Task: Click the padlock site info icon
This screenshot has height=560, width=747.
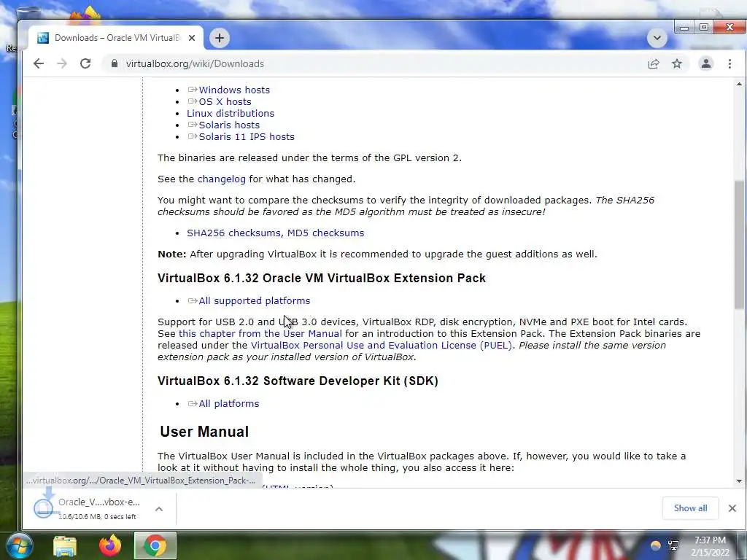Action: click(115, 63)
